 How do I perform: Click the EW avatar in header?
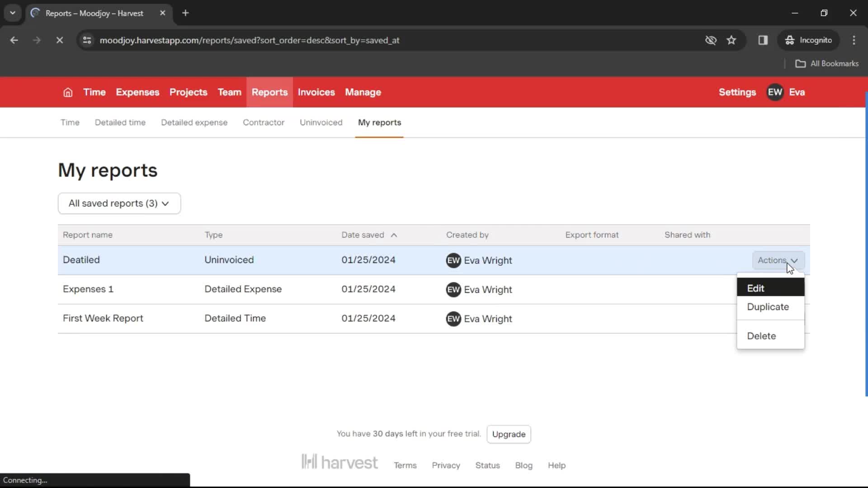point(775,92)
